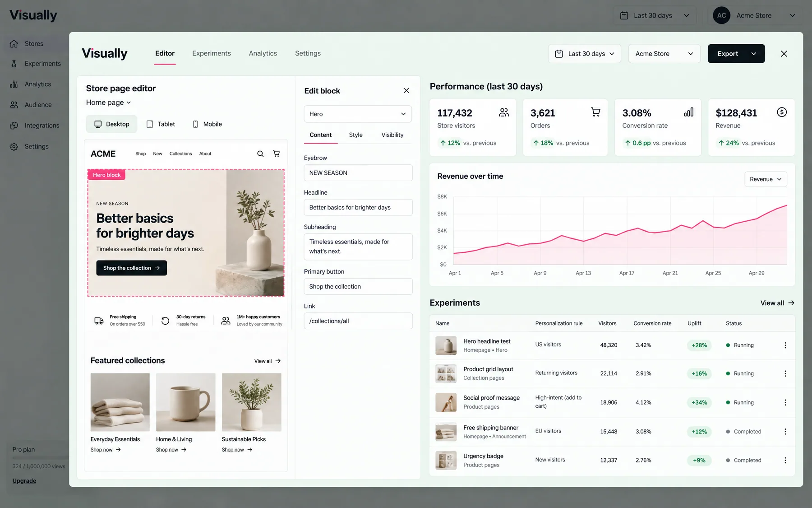Image resolution: width=812 pixels, height=508 pixels.
Task: Open the Hero block type dropdown
Action: [358, 114]
